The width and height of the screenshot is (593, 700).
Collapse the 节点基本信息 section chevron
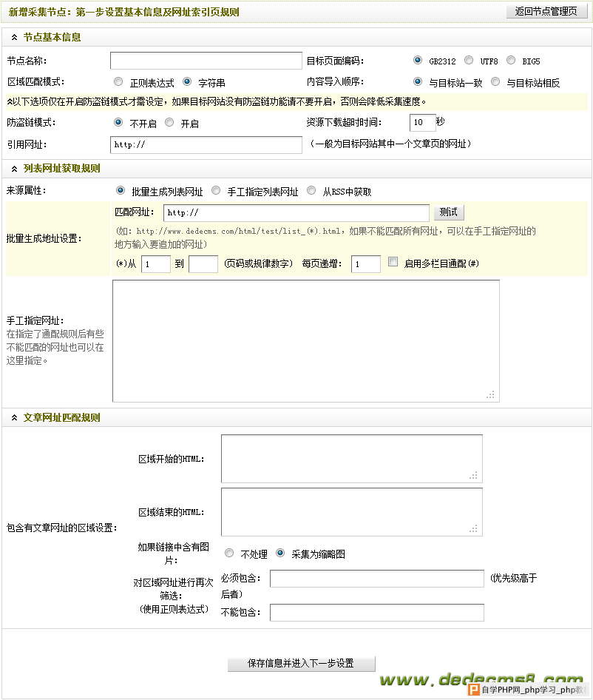(x=14, y=37)
